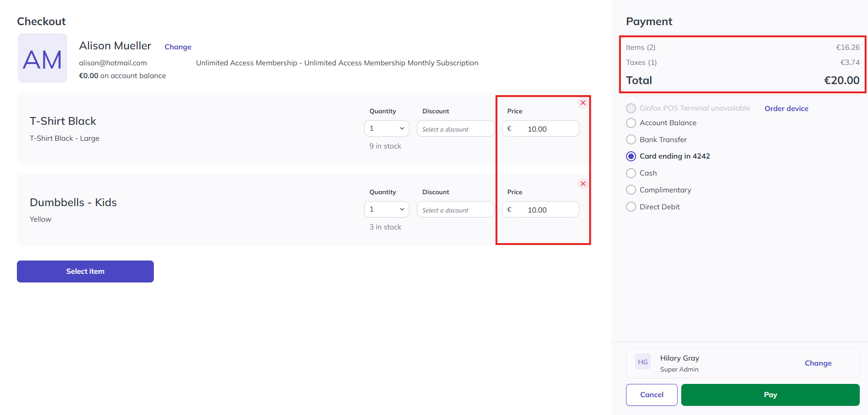Click the 3 in stock label

[x=385, y=227]
